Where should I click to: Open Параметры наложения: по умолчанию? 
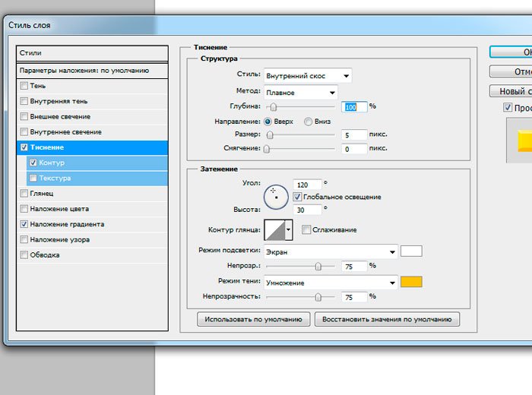84,71
